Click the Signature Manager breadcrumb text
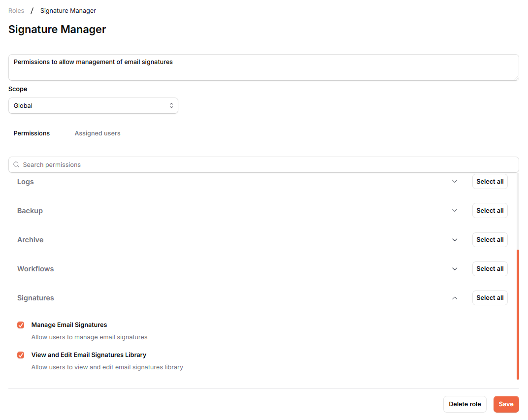Image resolution: width=528 pixels, height=420 pixels. click(x=68, y=11)
